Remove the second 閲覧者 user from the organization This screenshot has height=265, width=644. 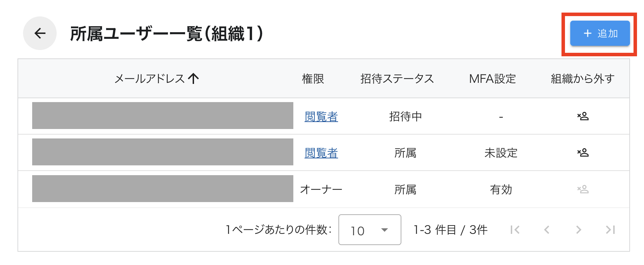[583, 152]
